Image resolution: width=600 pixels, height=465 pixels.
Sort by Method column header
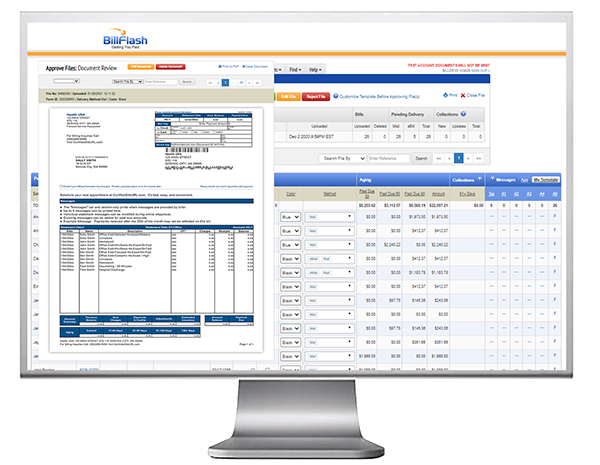point(329,194)
